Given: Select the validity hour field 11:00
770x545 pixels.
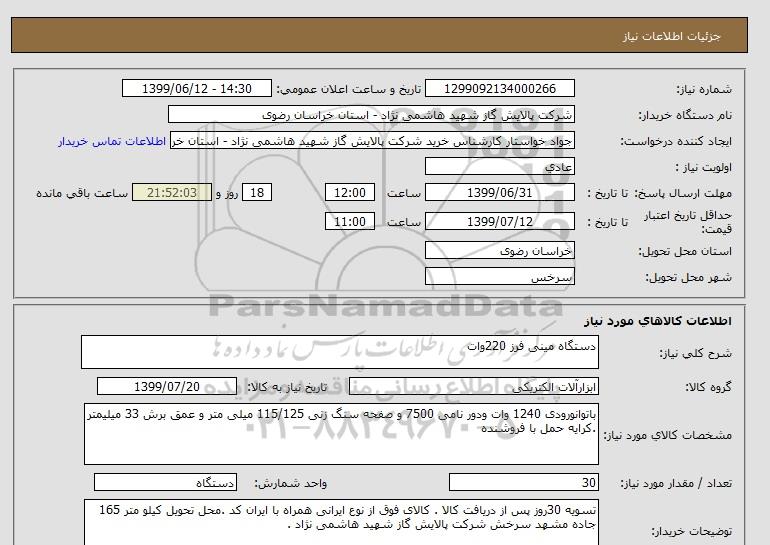Looking at the screenshot, I should tap(350, 221).
